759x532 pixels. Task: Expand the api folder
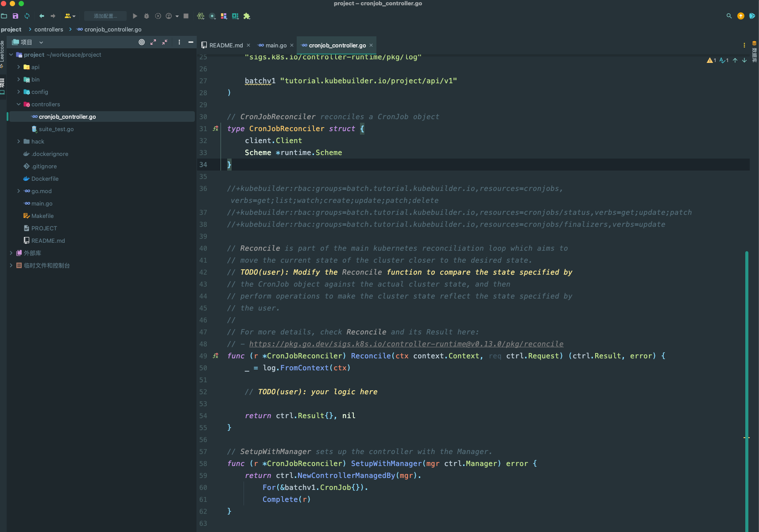point(19,67)
